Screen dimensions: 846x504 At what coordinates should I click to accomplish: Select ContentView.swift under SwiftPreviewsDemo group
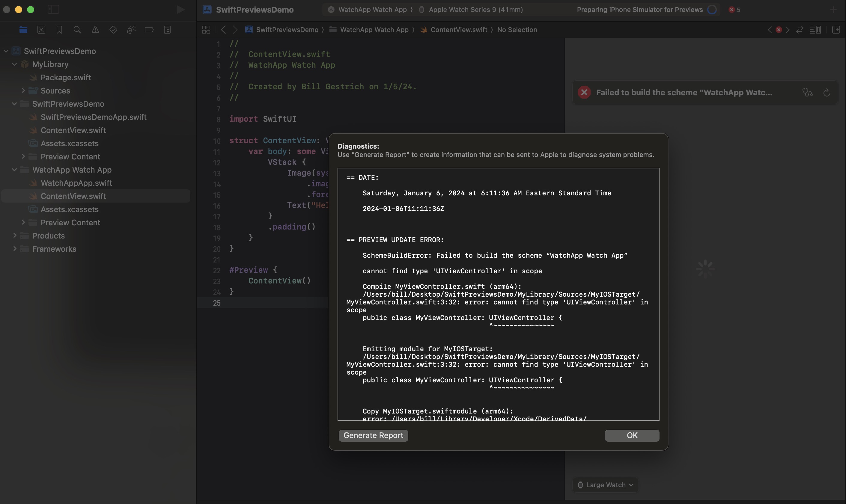coord(73,130)
